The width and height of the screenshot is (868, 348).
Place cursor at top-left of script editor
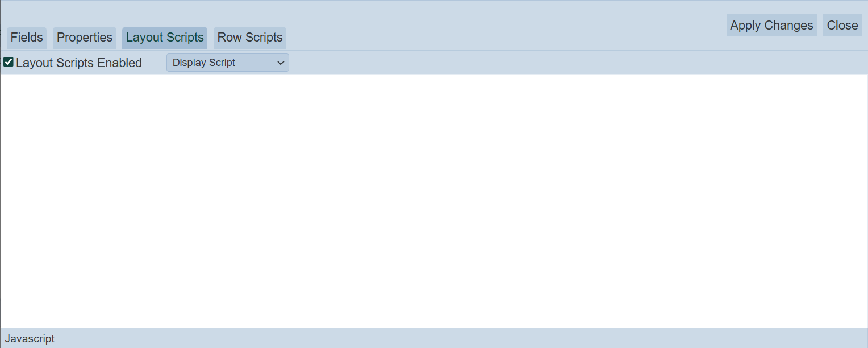[7, 81]
